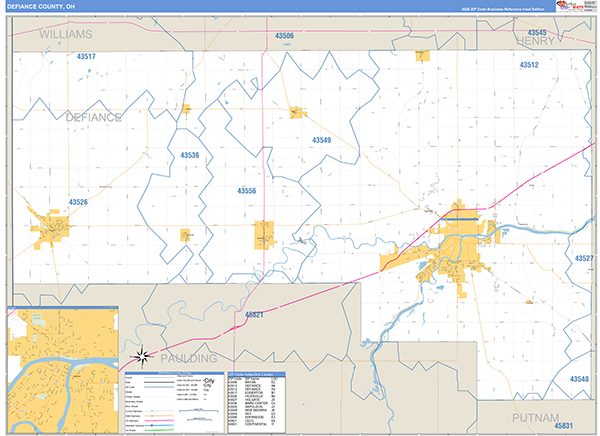Click the Market Maps logo
Screen dimensions: 600x436
point(568,6)
